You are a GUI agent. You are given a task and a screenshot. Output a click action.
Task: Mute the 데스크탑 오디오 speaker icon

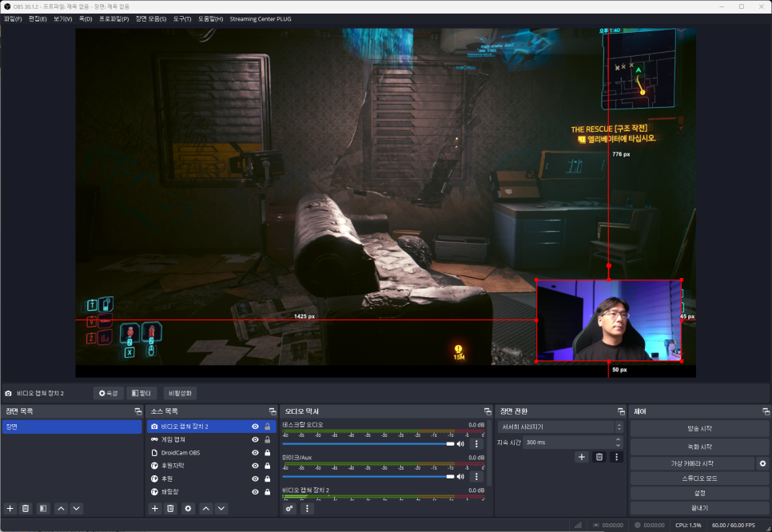coord(460,443)
